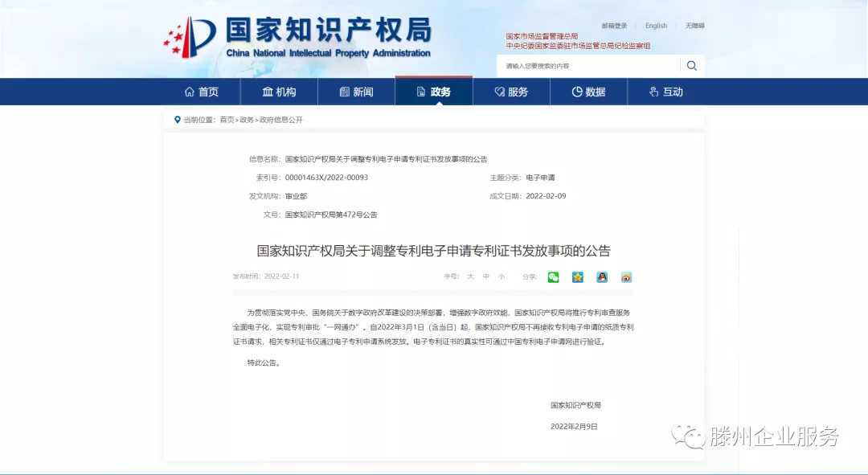Open the 机构 navigation item
The image size is (868, 475).
tap(279, 92)
